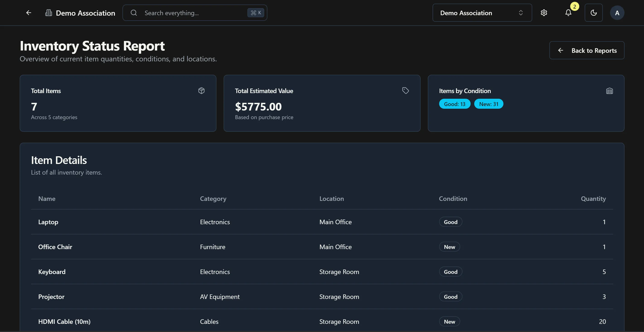Click the tag icon on Total Estimated Value card

tap(405, 90)
